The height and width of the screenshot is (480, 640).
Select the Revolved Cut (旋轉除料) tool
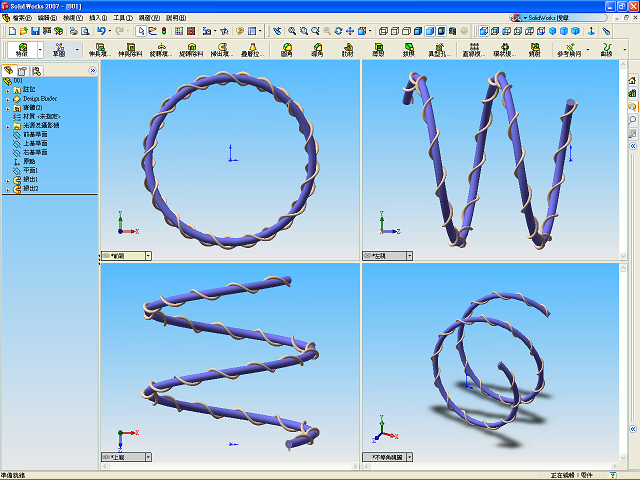point(191,50)
